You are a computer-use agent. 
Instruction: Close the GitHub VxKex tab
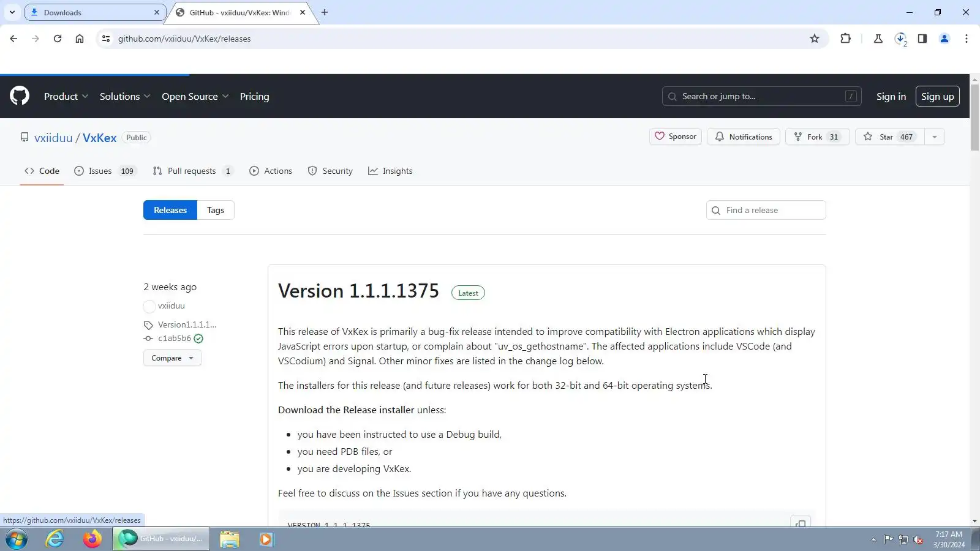[303, 12]
